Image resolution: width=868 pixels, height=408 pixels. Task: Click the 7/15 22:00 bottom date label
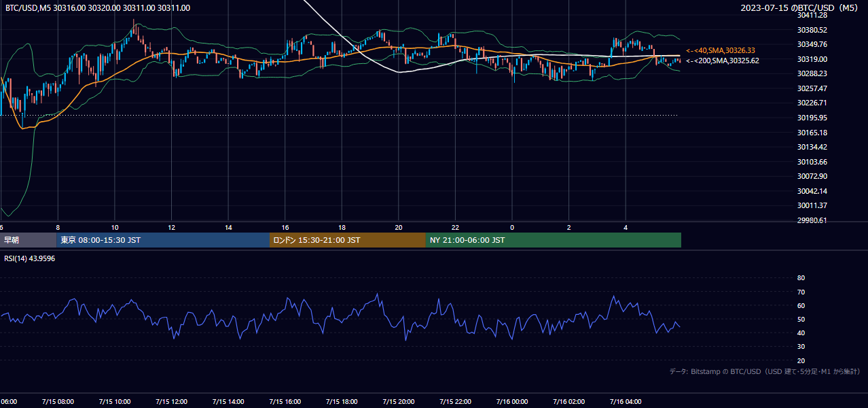coord(455,401)
